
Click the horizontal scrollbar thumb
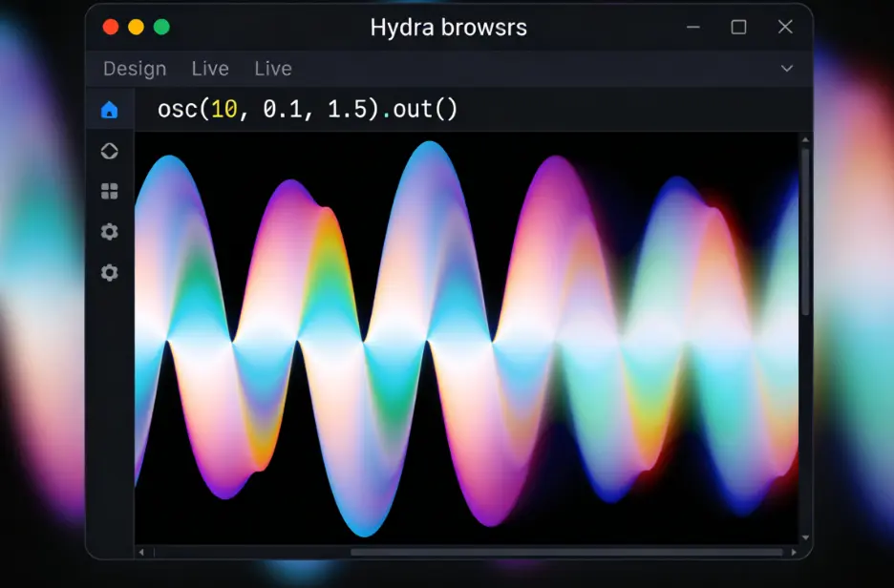565,552
